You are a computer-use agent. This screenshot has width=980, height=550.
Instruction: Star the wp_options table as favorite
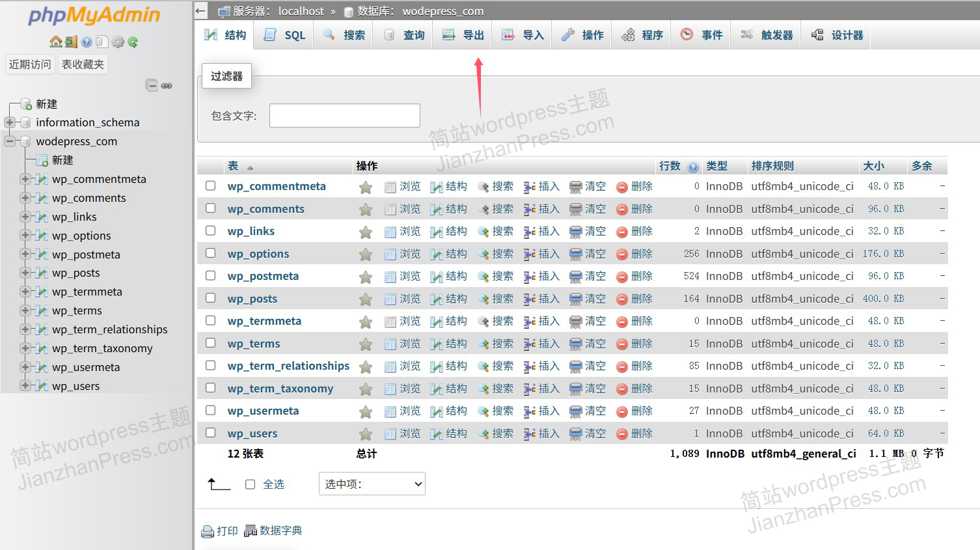point(366,254)
